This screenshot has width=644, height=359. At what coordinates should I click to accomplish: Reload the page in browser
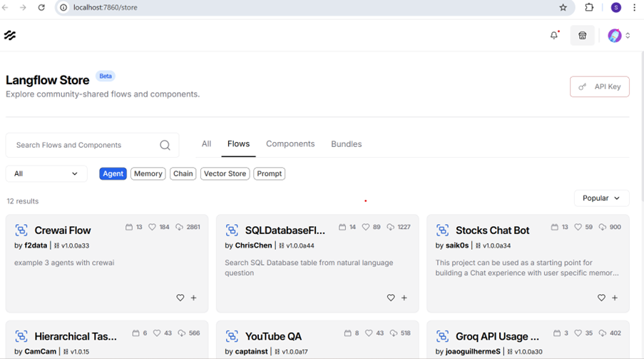click(x=41, y=7)
